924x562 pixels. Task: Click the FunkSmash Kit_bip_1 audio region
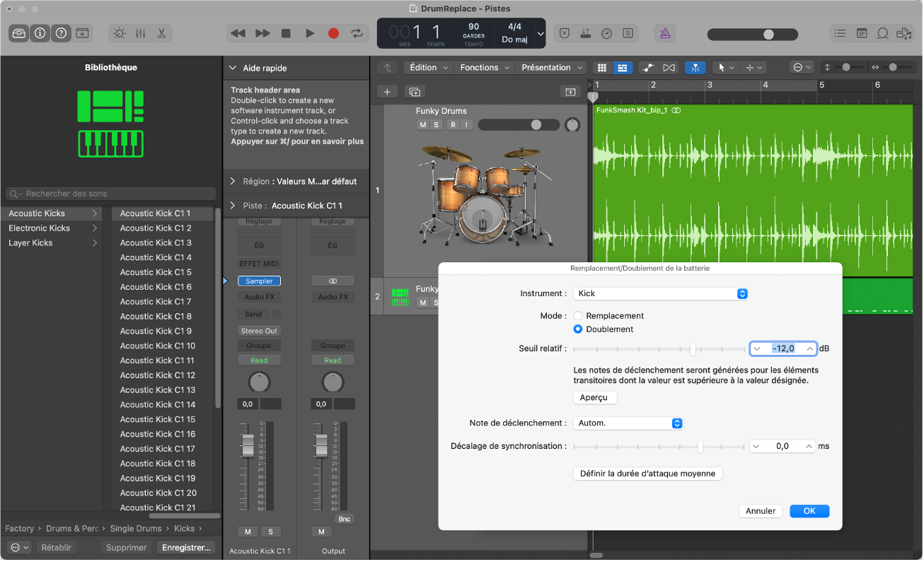pyautogui.click(x=753, y=191)
